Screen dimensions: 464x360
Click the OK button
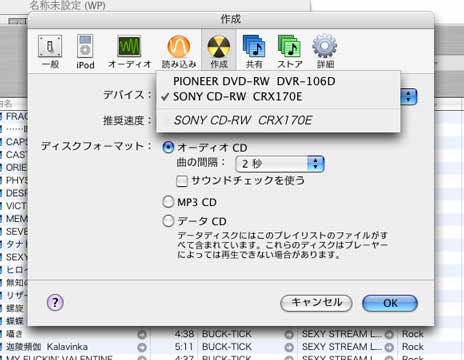[x=390, y=303]
